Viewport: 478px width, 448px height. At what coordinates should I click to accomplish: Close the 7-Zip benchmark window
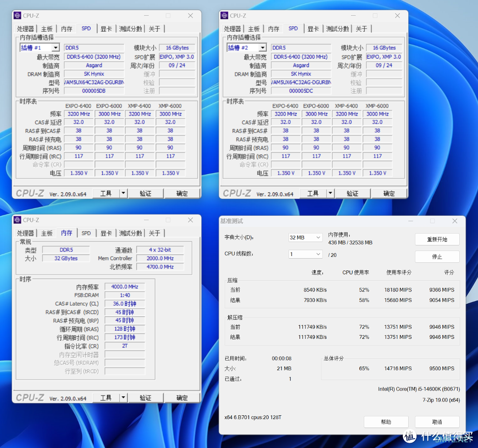pos(455,221)
